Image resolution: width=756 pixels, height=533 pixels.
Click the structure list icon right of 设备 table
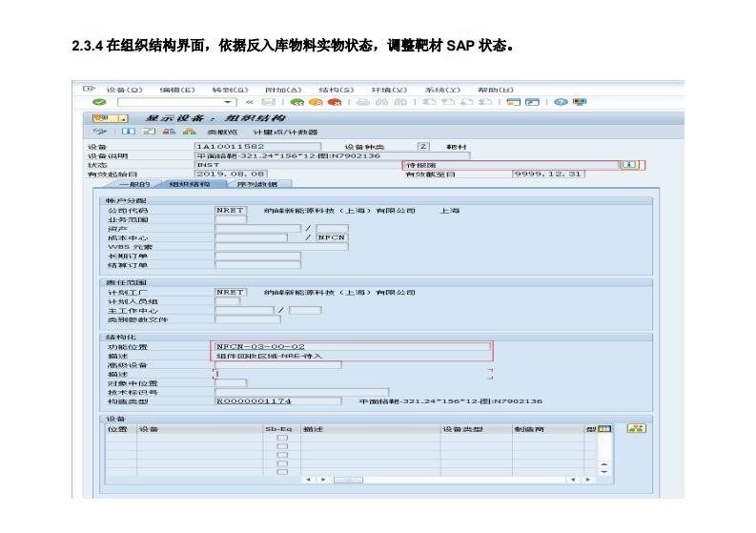point(636,429)
